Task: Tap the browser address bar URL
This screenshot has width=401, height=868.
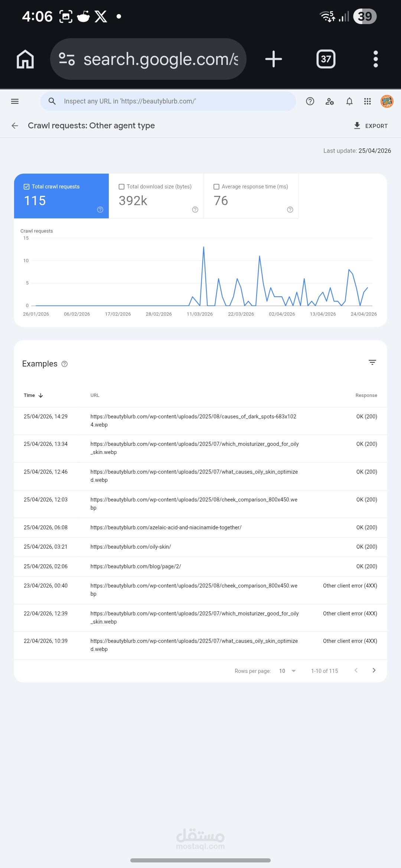Action: [149, 59]
